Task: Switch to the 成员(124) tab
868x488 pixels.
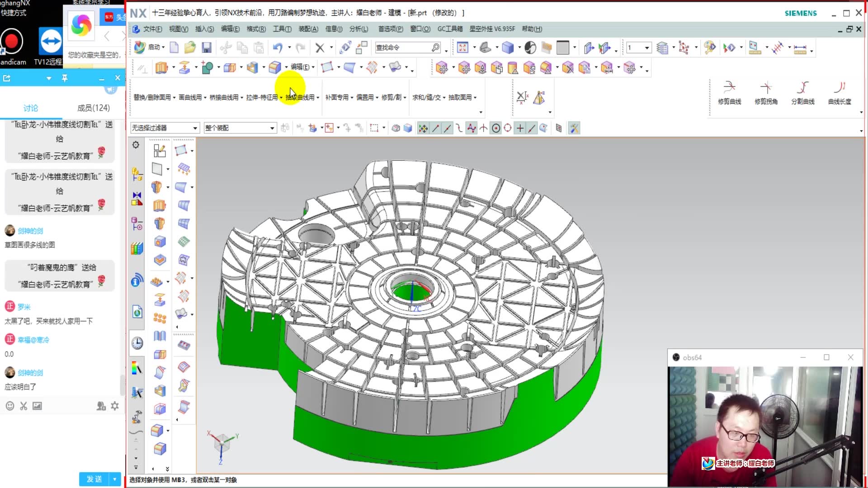Action: (93, 108)
